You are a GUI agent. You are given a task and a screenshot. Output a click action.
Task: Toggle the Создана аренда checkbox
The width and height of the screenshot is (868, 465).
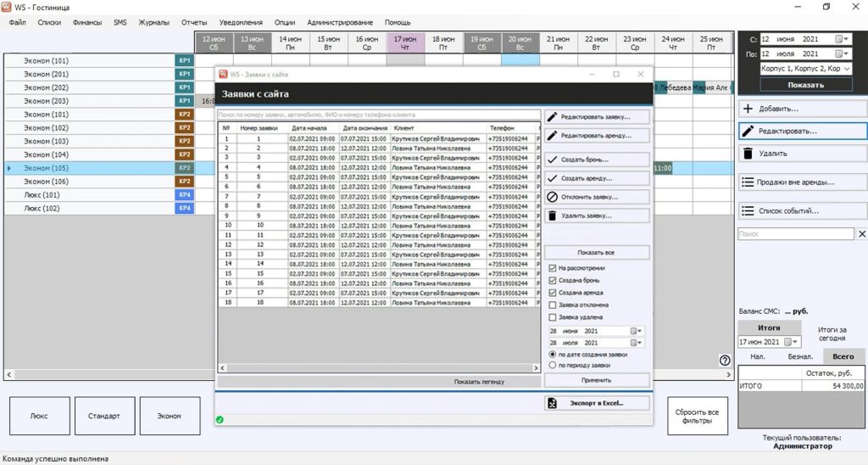click(553, 293)
